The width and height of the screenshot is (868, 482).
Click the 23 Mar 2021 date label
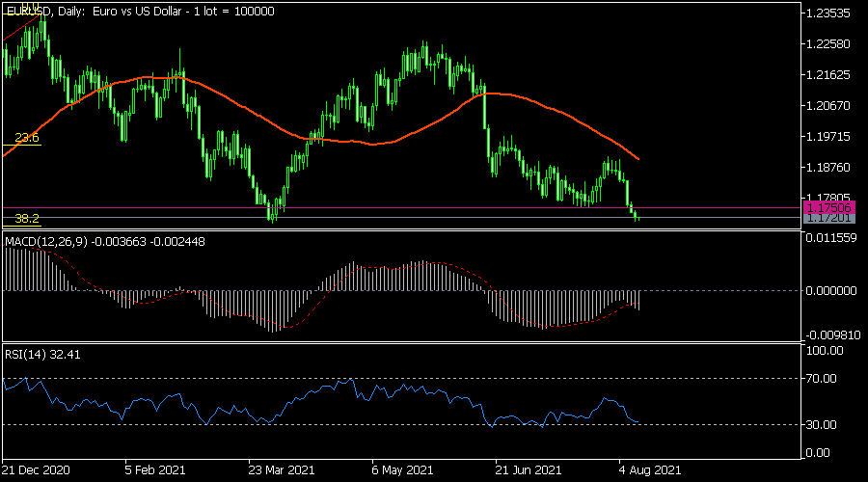281,471
